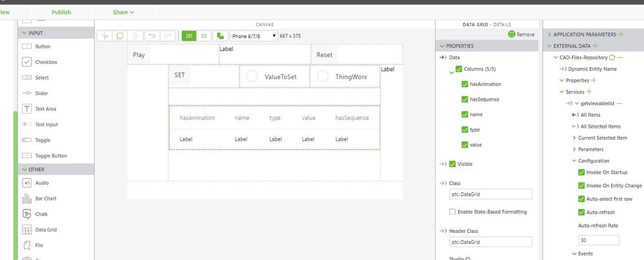Switch canvas to 2D view
Viewport: 644px width, 260px height.
[x=189, y=35]
